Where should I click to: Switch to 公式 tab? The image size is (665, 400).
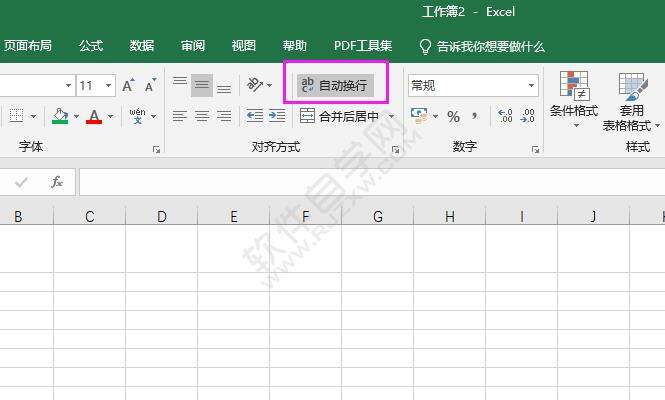(91, 45)
